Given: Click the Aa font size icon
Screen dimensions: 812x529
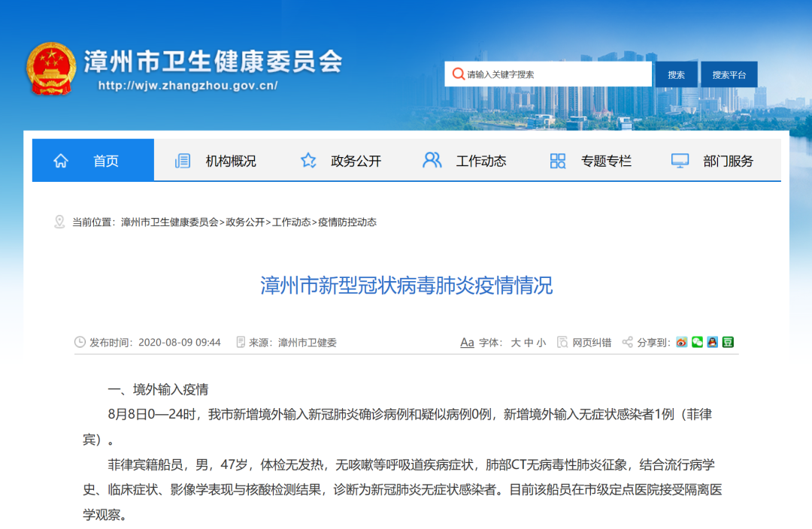Looking at the screenshot, I should tap(467, 342).
